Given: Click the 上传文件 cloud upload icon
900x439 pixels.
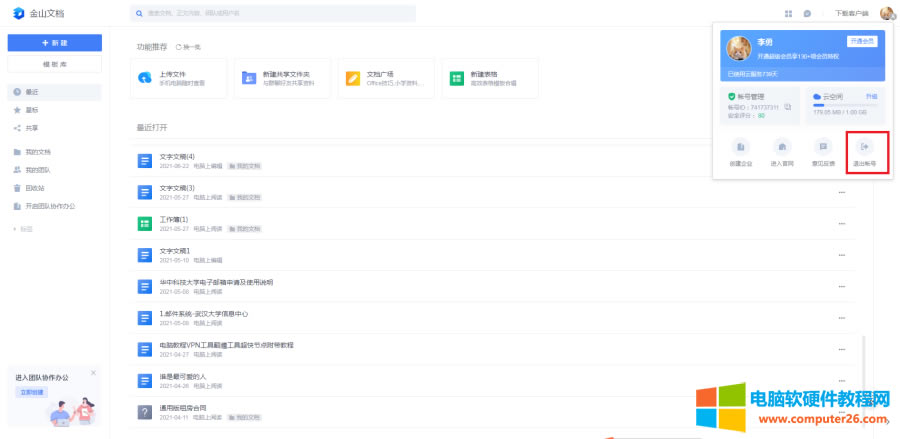Looking at the screenshot, I should pyautogui.click(x=145, y=78).
